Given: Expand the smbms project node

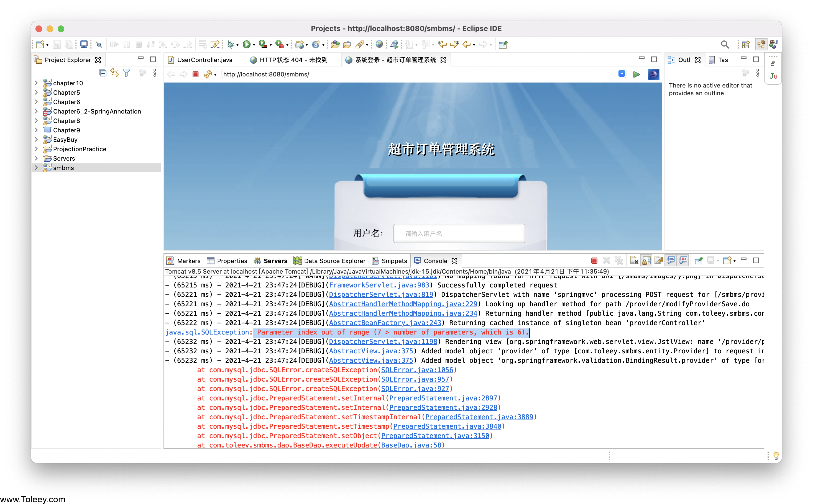Looking at the screenshot, I should (x=36, y=168).
